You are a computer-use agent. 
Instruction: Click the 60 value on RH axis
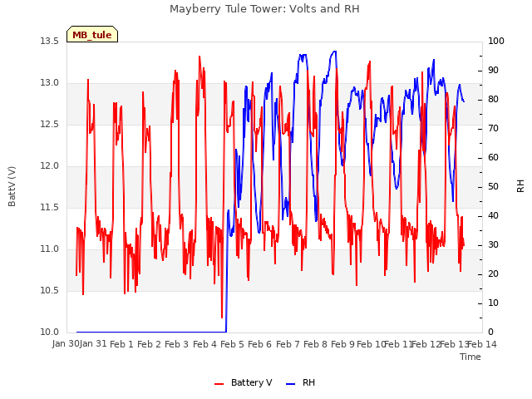click(493, 157)
